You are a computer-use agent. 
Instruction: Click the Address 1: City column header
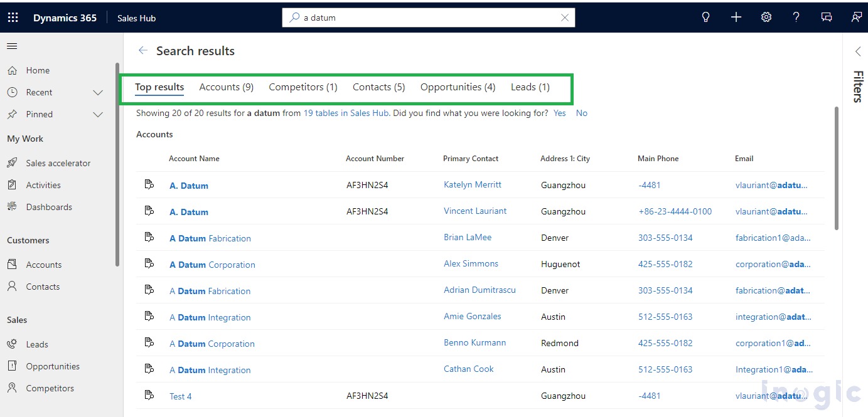coord(565,159)
